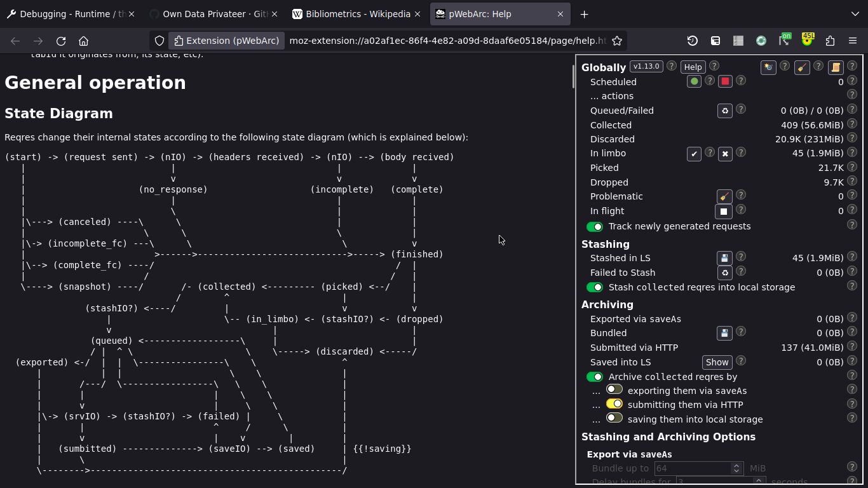Enable exporting them via saveAs switch
868x488 pixels.
click(x=614, y=390)
